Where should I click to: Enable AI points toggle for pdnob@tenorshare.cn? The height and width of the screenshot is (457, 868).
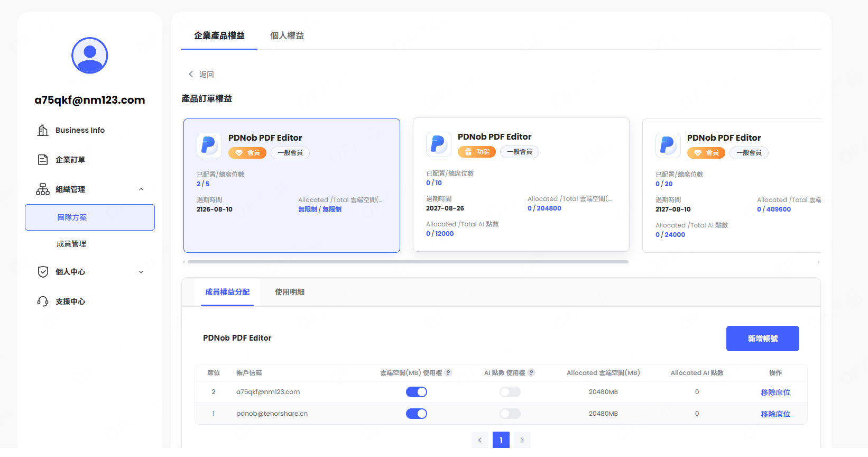510,414
